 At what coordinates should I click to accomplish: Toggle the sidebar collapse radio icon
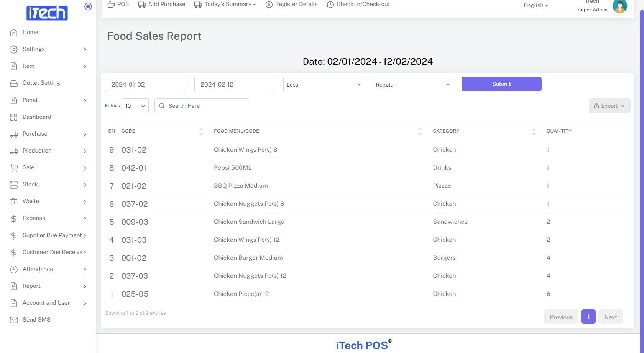88,7
